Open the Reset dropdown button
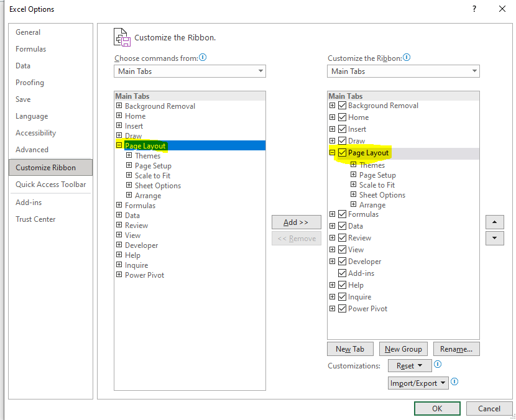This screenshot has height=420, width=516. pyautogui.click(x=410, y=366)
